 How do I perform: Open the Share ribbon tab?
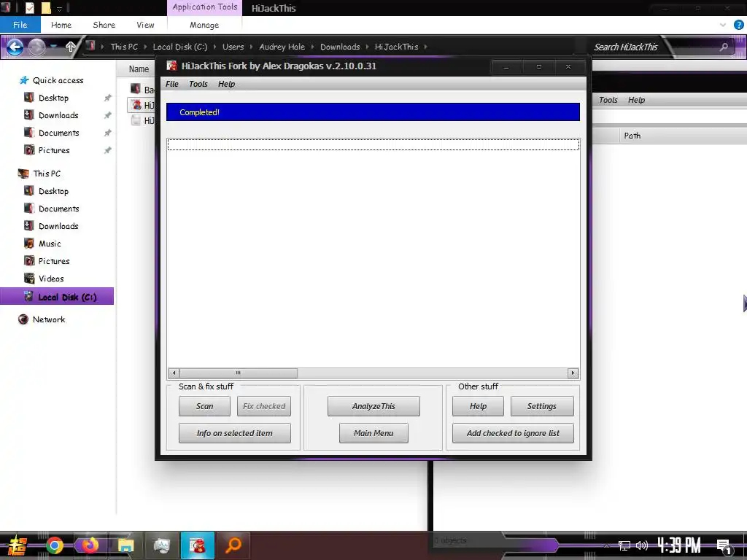pos(104,25)
